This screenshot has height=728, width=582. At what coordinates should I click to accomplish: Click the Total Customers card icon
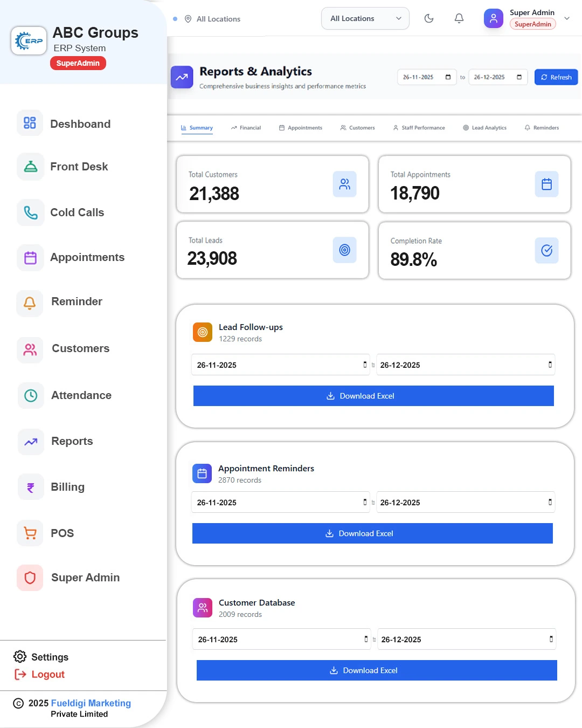pyautogui.click(x=344, y=184)
